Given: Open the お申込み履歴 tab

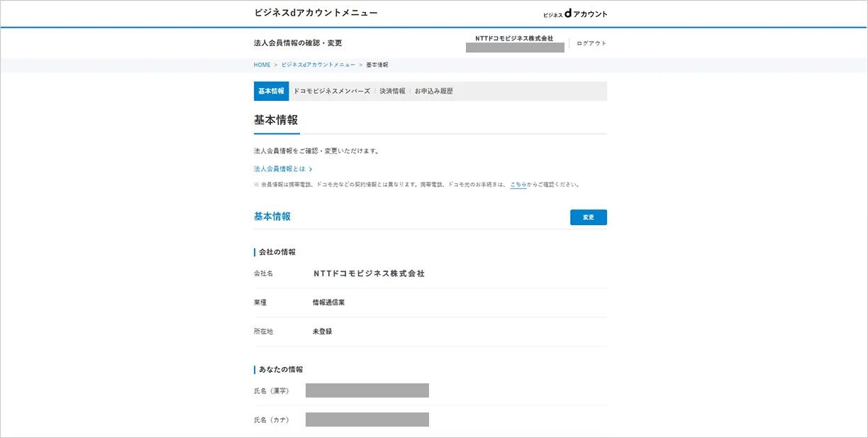Looking at the screenshot, I should pos(434,91).
